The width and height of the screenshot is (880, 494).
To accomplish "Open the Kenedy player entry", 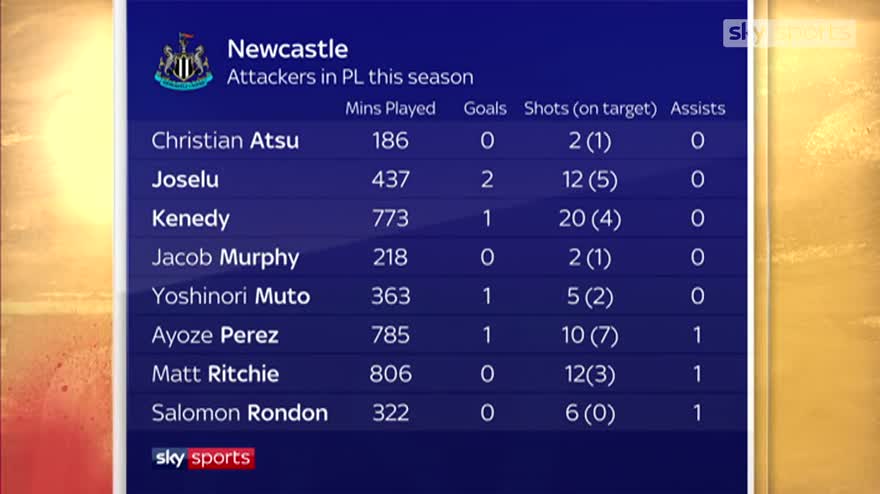I will [x=190, y=219].
